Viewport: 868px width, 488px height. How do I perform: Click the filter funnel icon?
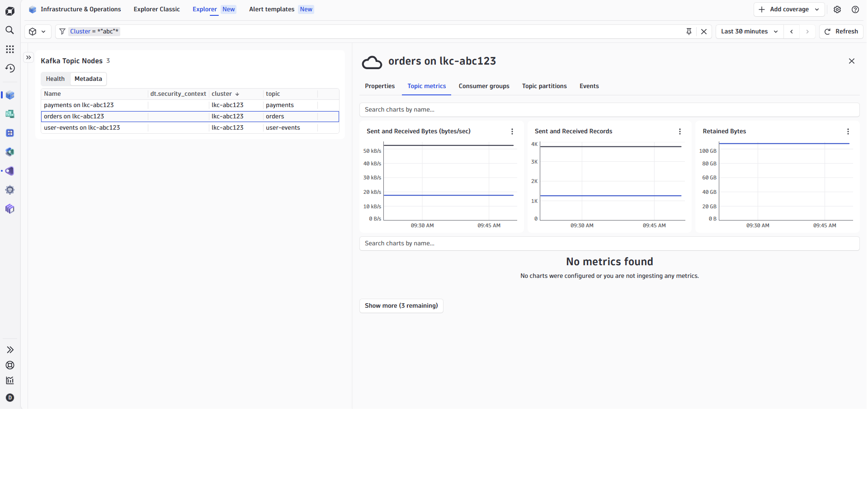[62, 32]
